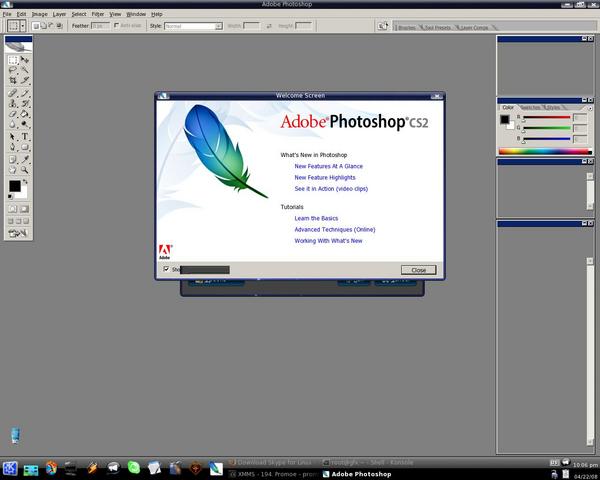Viewport: 600px width, 480px height.
Task: Select the Brush tool
Action: [24, 93]
